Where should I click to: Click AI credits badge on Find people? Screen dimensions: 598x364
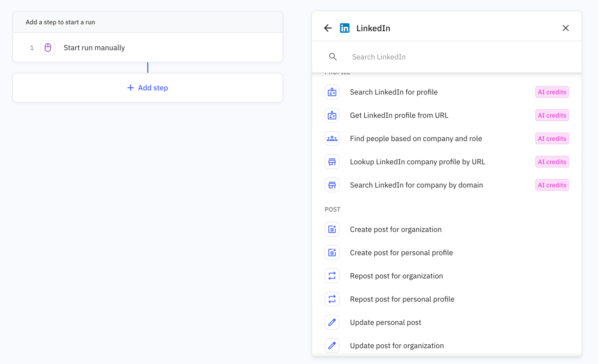(x=552, y=138)
